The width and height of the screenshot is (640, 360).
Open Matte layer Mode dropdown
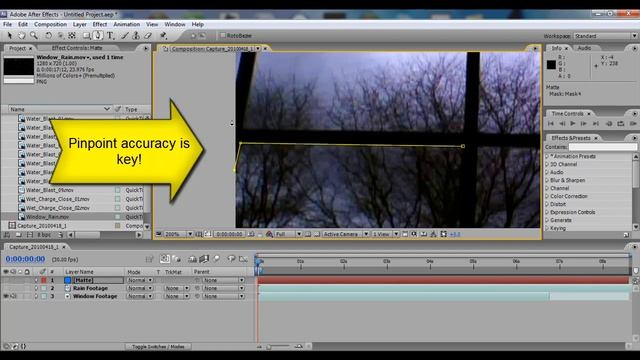140,280
